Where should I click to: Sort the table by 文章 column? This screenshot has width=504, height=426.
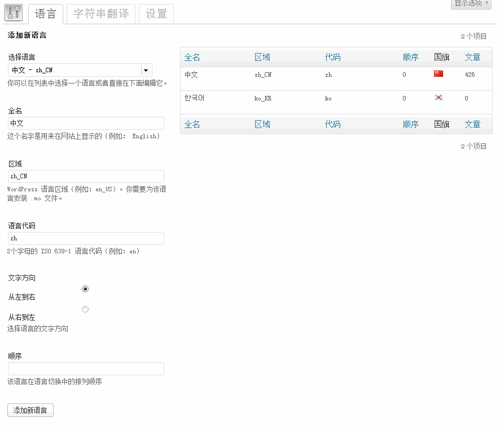[472, 56]
